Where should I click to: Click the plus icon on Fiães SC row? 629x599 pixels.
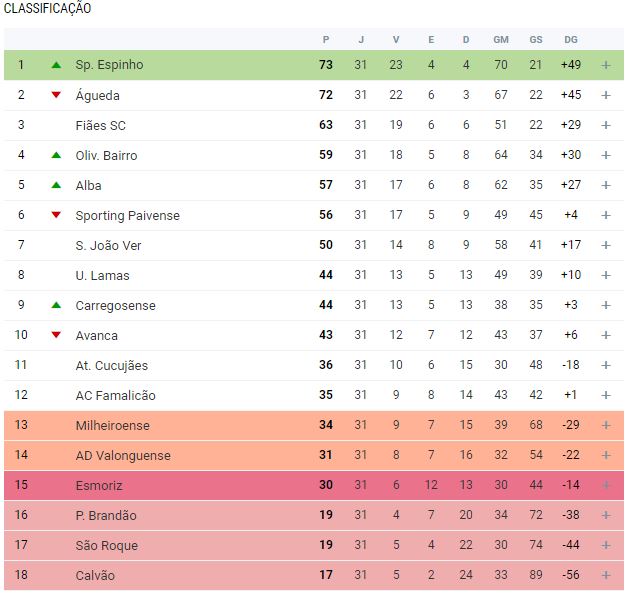point(605,125)
